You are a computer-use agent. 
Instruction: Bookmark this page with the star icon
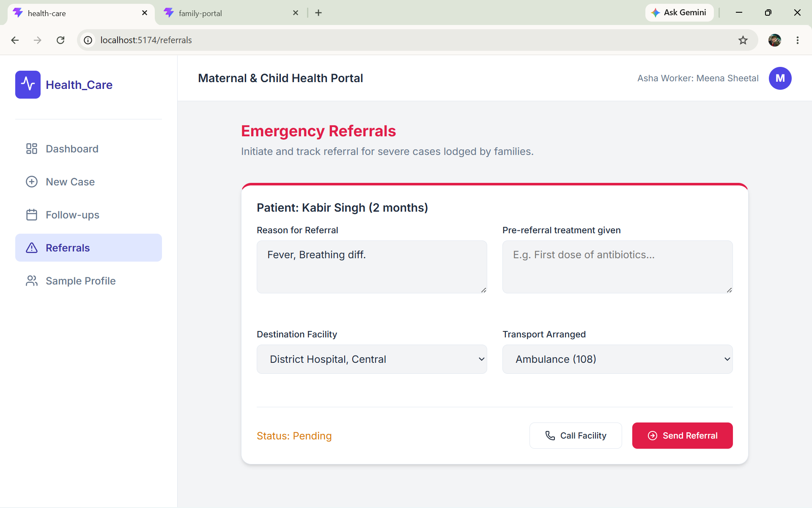743,40
